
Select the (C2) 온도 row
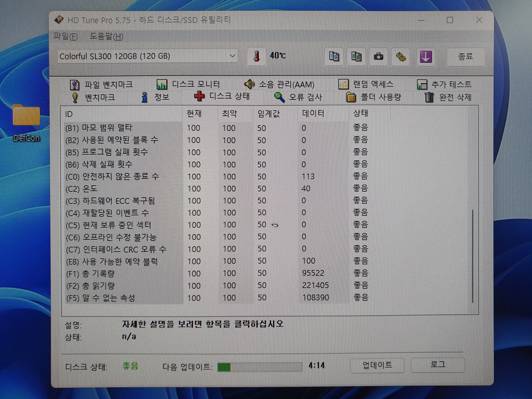pos(217,188)
